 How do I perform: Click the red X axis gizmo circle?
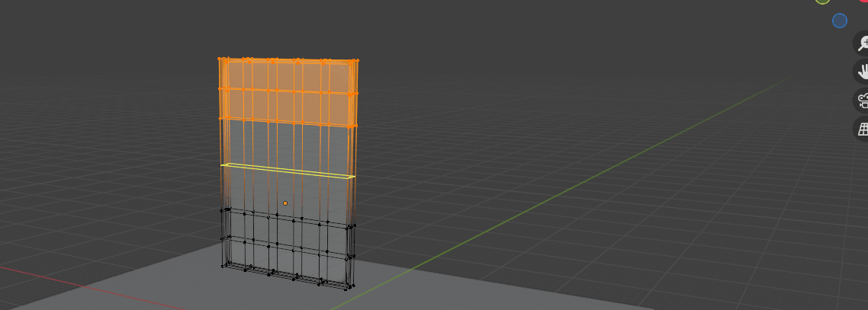pos(863,2)
